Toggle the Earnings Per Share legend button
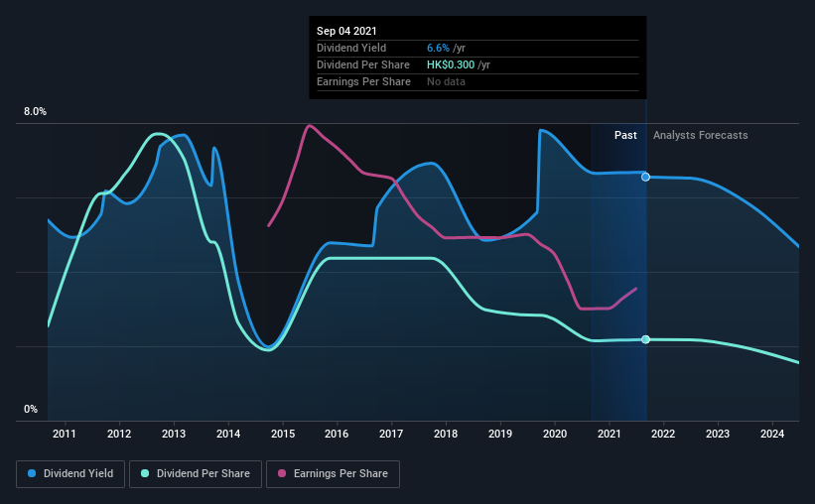815x504 pixels. 333,474
